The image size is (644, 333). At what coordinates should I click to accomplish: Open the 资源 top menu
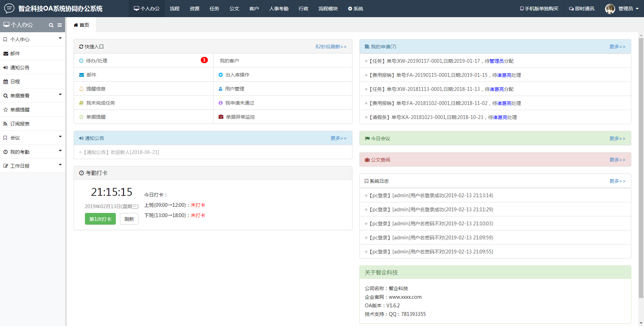(195, 9)
